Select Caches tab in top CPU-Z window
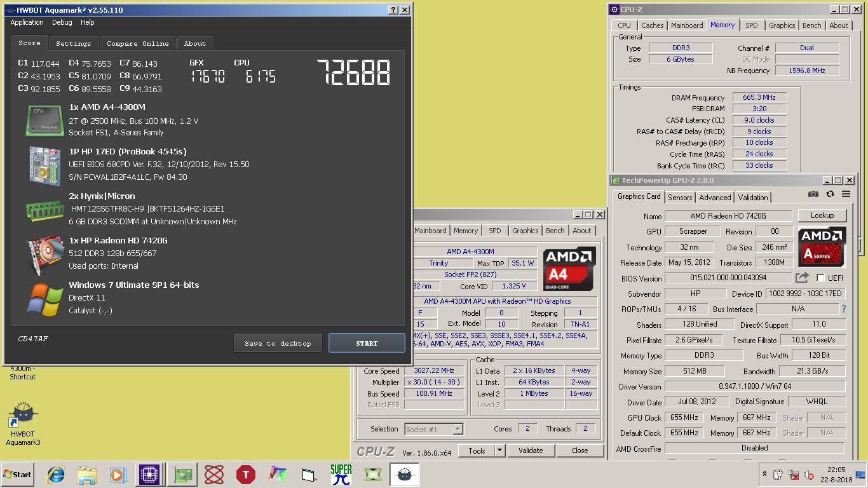The image size is (868, 488). point(652,25)
